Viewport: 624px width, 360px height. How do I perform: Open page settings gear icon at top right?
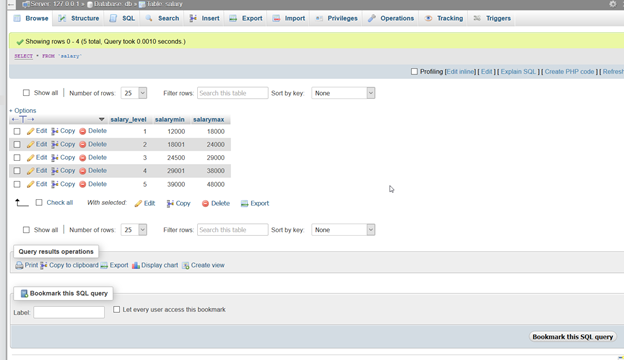tap(613, 4)
